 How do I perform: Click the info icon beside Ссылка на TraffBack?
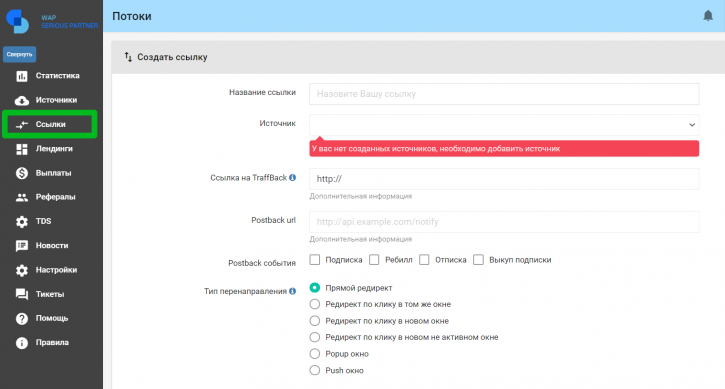point(292,178)
